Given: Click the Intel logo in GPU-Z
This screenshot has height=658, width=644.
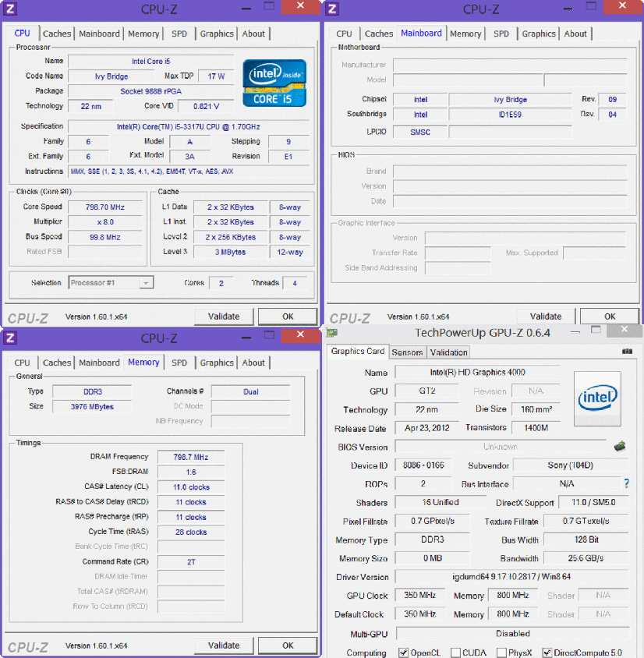Looking at the screenshot, I should [597, 398].
